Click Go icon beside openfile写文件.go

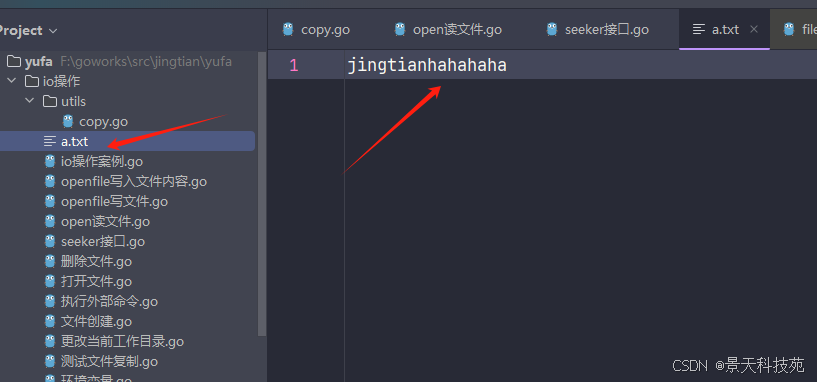click(50, 201)
